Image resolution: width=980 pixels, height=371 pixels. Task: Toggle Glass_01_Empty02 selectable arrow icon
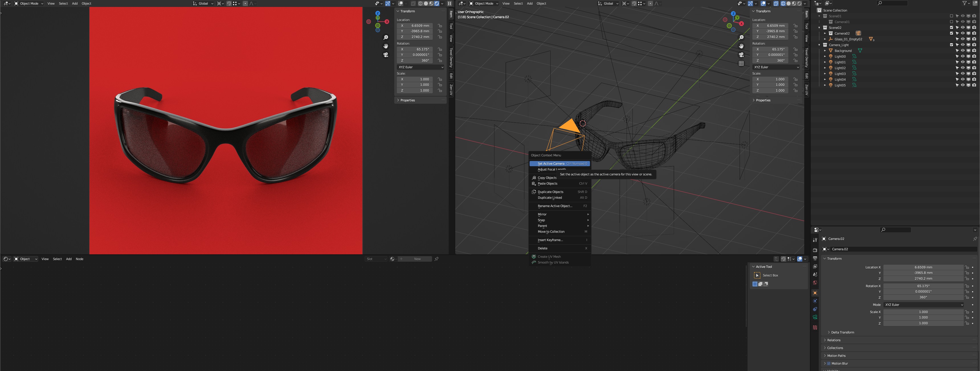pyautogui.click(x=957, y=39)
